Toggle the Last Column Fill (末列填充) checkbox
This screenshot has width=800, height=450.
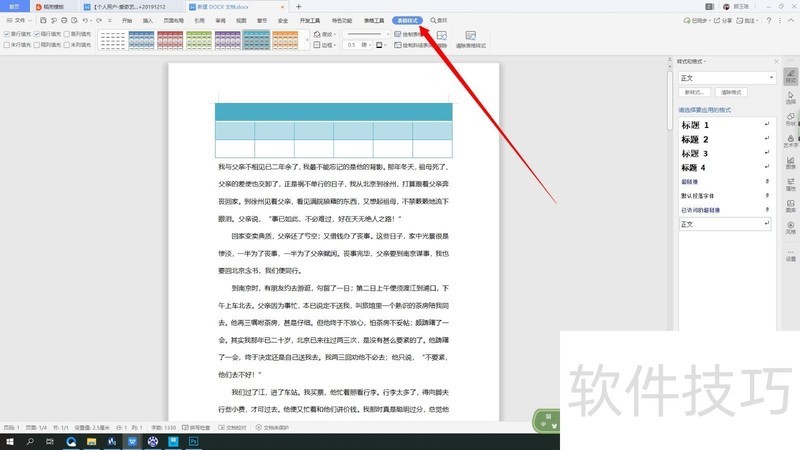click(67, 45)
